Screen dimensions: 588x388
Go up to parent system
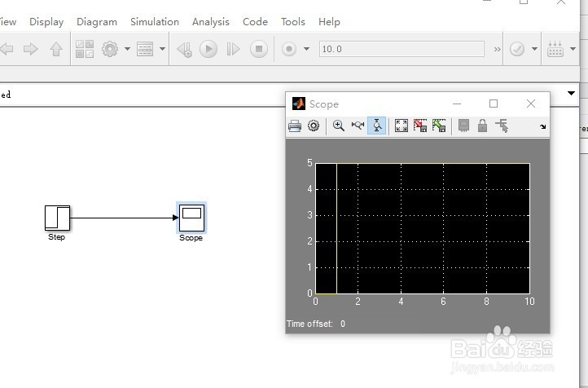(x=56, y=49)
